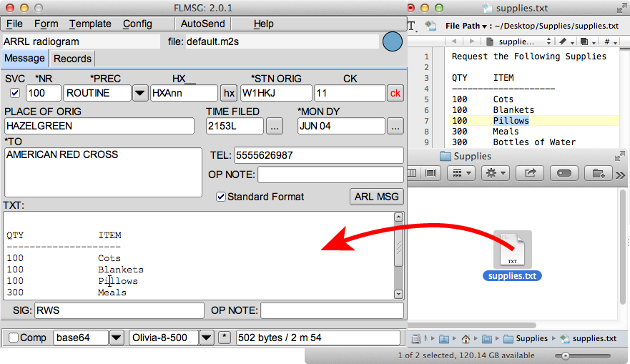Open the Finder Share button

click(x=530, y=173)
